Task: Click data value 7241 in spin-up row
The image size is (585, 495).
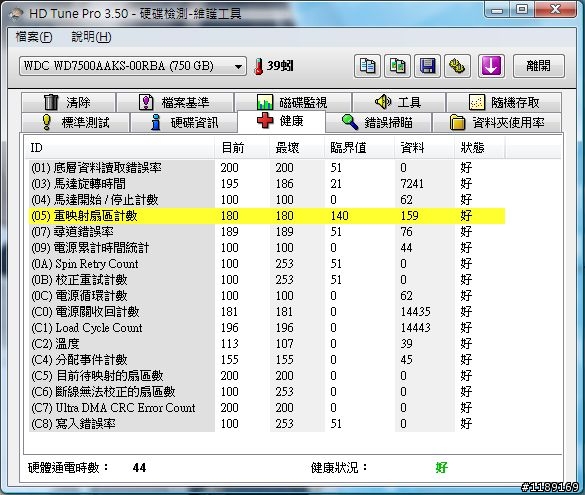Action: 412,184
